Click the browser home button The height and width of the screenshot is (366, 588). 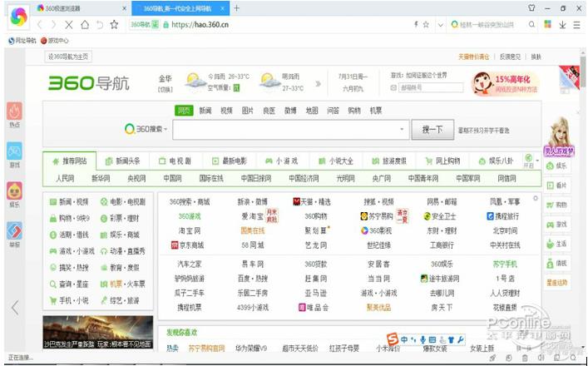point(83,25)
